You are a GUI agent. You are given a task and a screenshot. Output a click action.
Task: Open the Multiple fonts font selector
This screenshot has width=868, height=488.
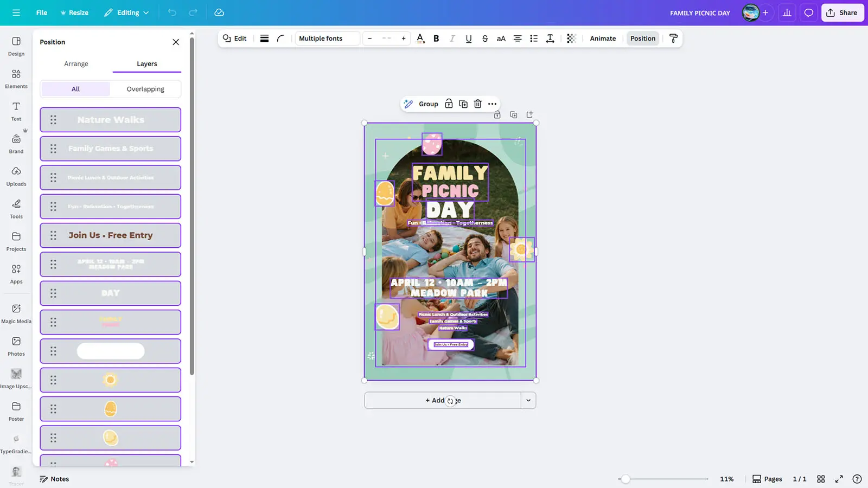[327, 38]
